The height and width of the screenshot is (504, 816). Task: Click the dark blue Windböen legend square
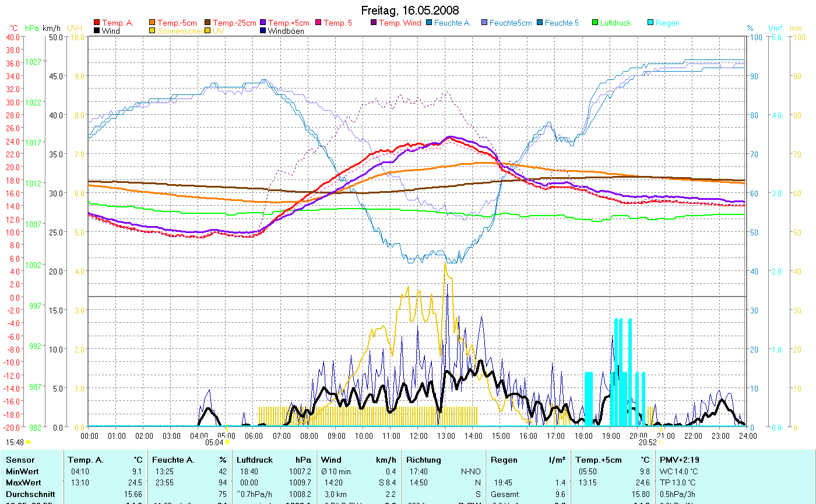click(263, 31)
